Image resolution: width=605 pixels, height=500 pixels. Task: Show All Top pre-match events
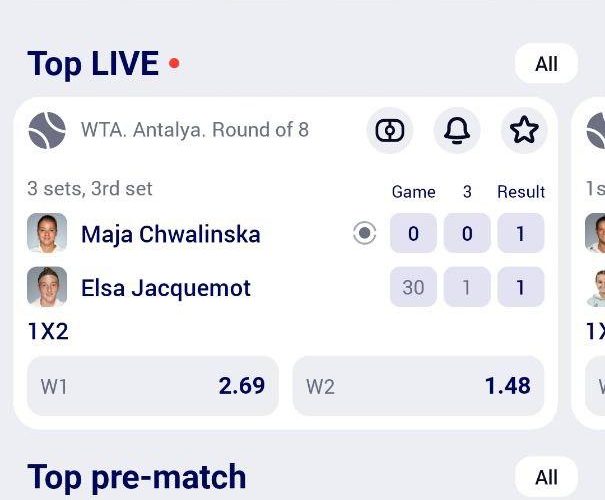[546, 477]
